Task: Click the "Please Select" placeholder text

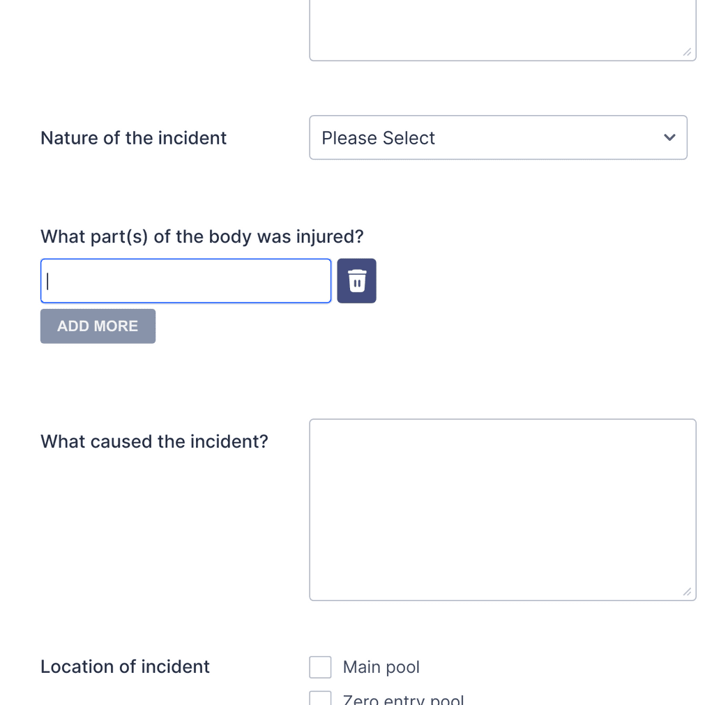Action: click(x=378, y=138)
